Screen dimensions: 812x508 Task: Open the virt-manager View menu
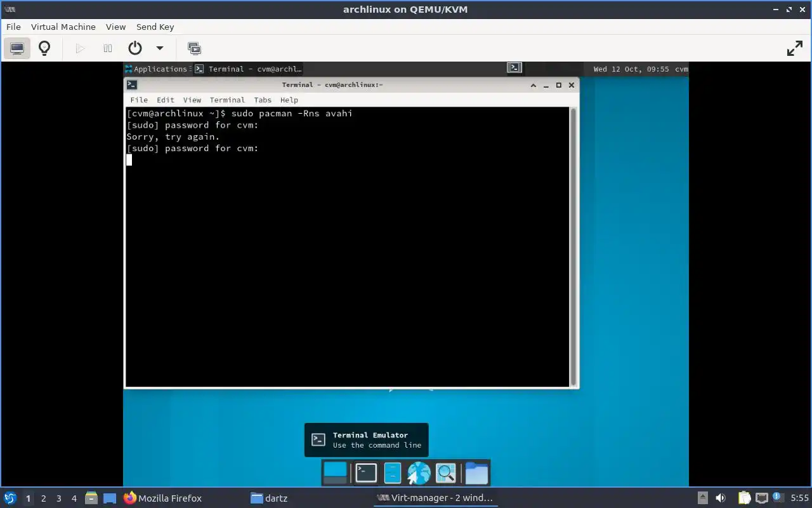(x=116, y=27)
